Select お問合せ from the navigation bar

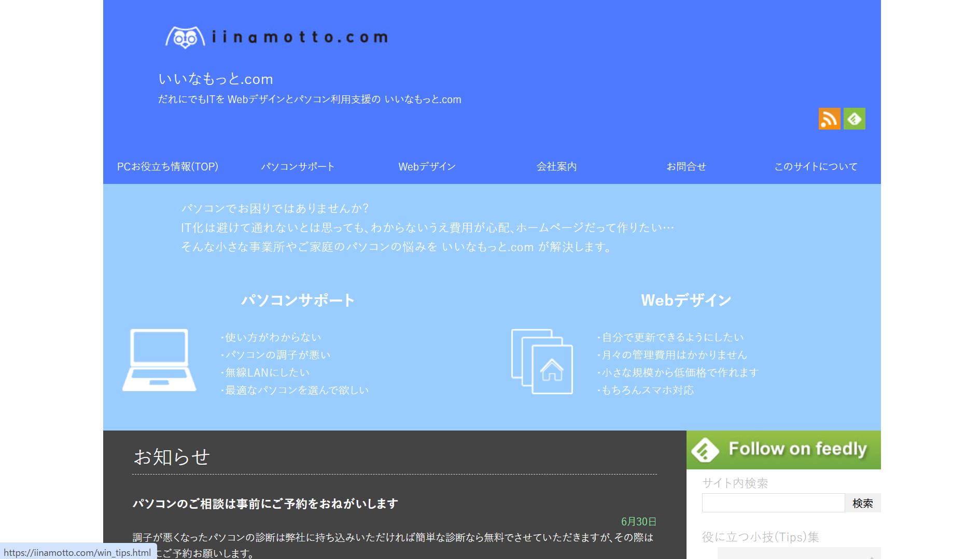tap(686, 166)
